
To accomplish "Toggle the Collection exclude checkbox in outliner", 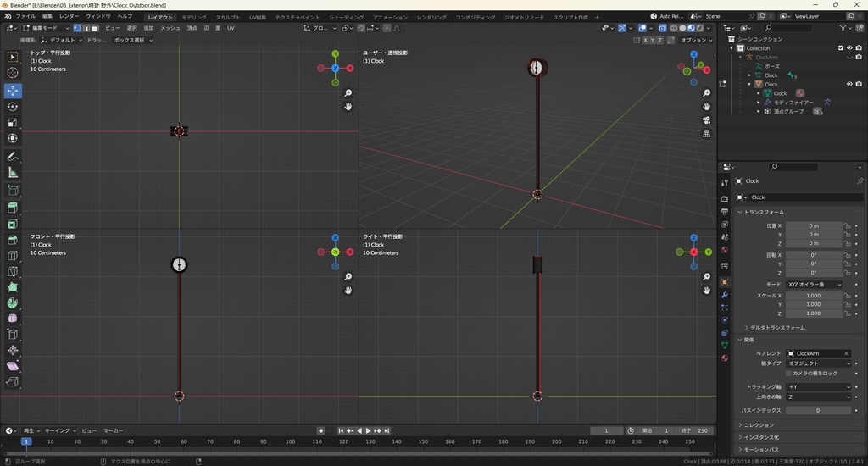I will [841, 48].
